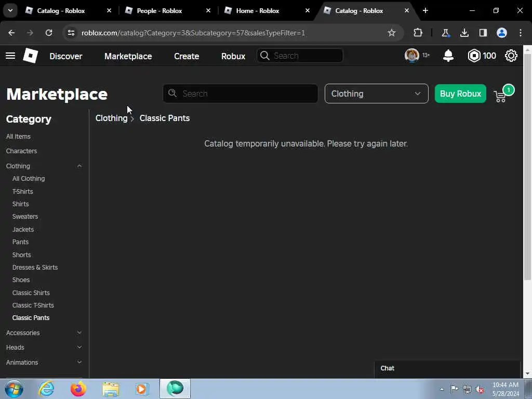
Task: Open the media player taskbar icon
Action: coord(142,389)
